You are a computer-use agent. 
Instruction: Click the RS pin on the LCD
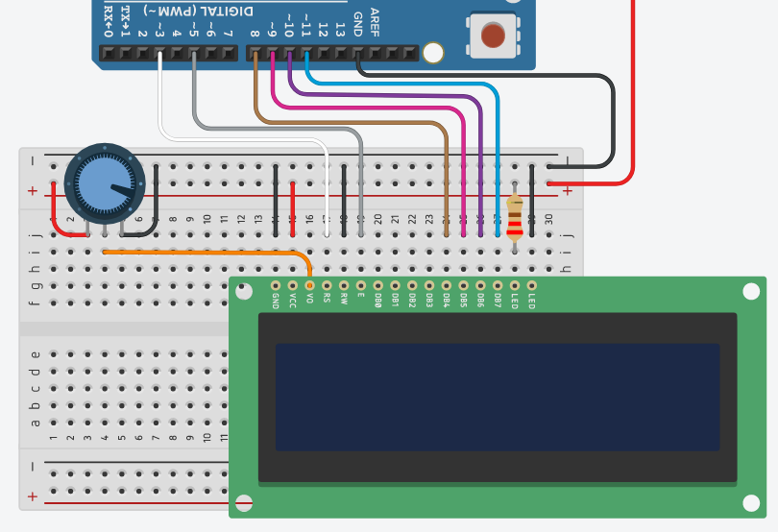pos(327,285)
